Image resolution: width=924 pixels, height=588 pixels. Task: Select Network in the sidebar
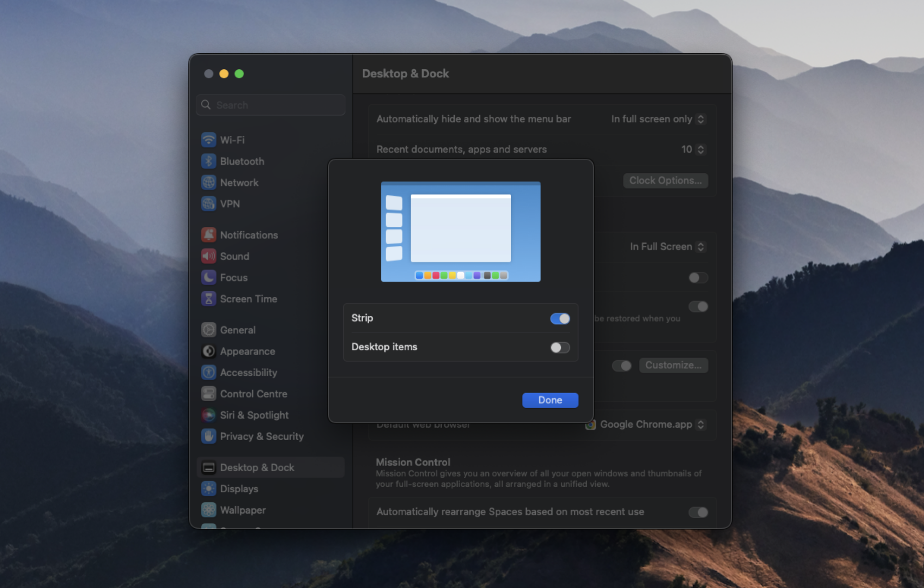[271, 182]
